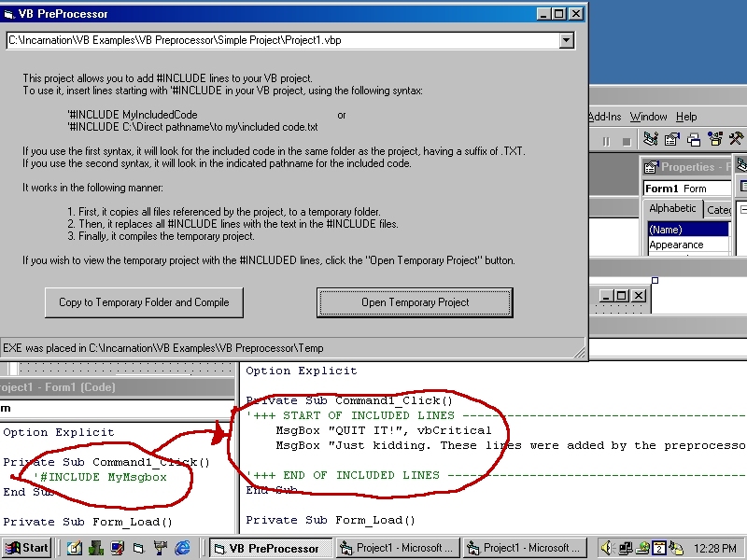The image size is (747, 560).
Task: Open the Properties Window toolbar icon
Action: point(671,140)
